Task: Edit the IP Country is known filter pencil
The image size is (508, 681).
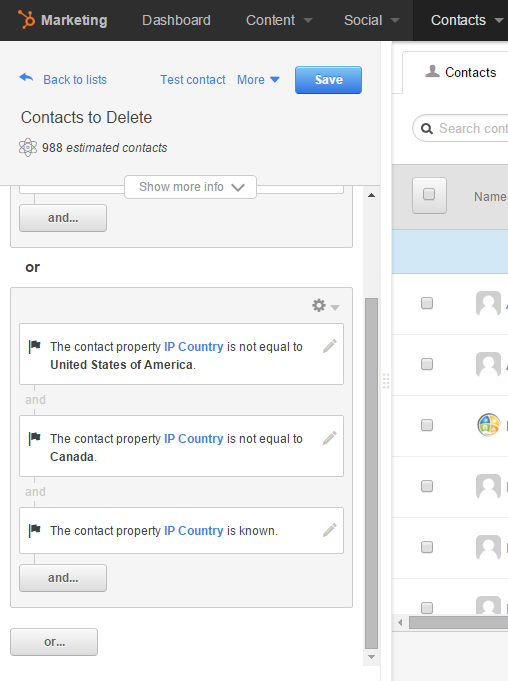Action: (x=330, y=530)
